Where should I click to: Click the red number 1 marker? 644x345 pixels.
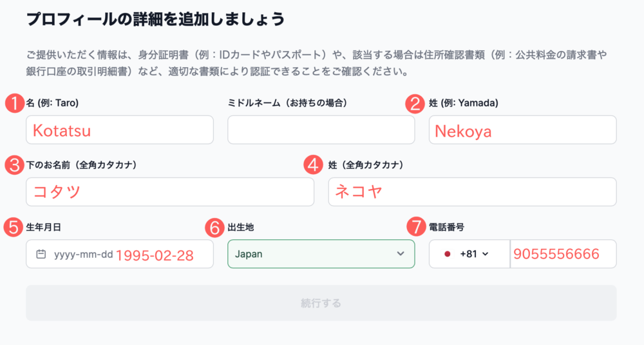point(15,103)
